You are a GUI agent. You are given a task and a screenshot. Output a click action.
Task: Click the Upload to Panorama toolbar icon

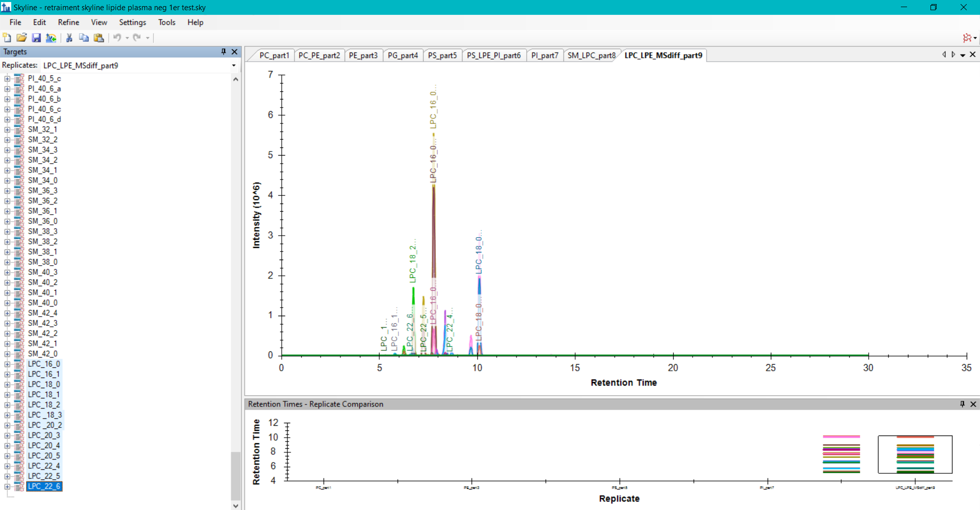tap(51, 38)
